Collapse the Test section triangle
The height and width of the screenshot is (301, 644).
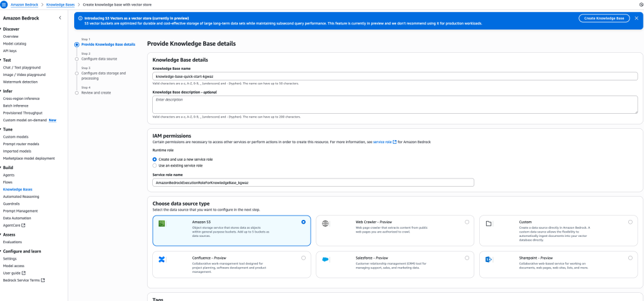click(1, 60)
